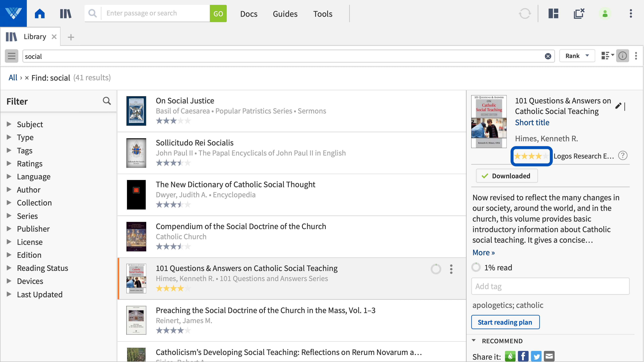Open the green user account icon
This screenshot has height=362, width=644.
pyautogui.click(x=605, y=13)
